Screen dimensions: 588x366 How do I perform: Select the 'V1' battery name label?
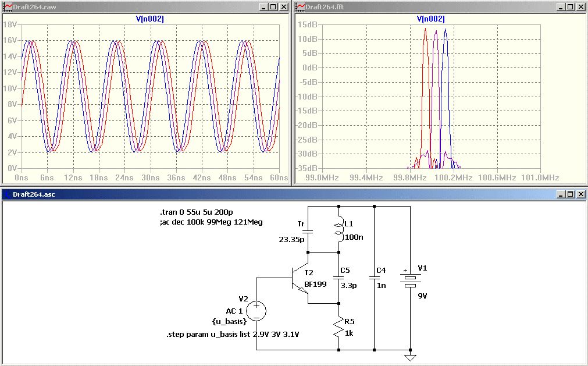click(x=422, y=268)
